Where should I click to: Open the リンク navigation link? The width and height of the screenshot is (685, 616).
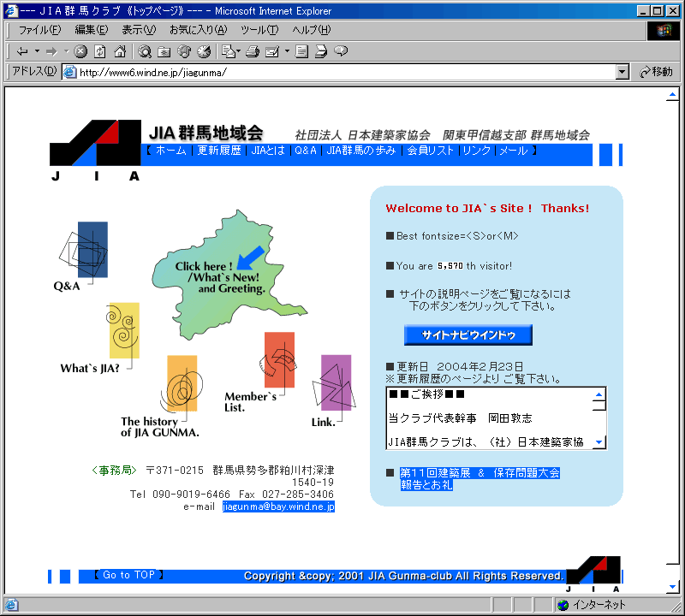[x=477, y=151]
